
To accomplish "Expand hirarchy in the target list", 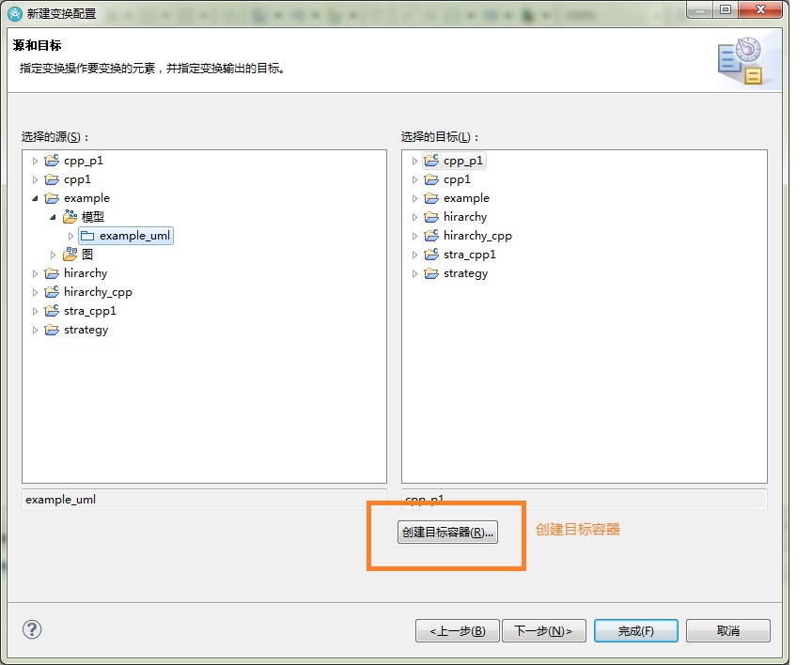I will click(414, 217).
